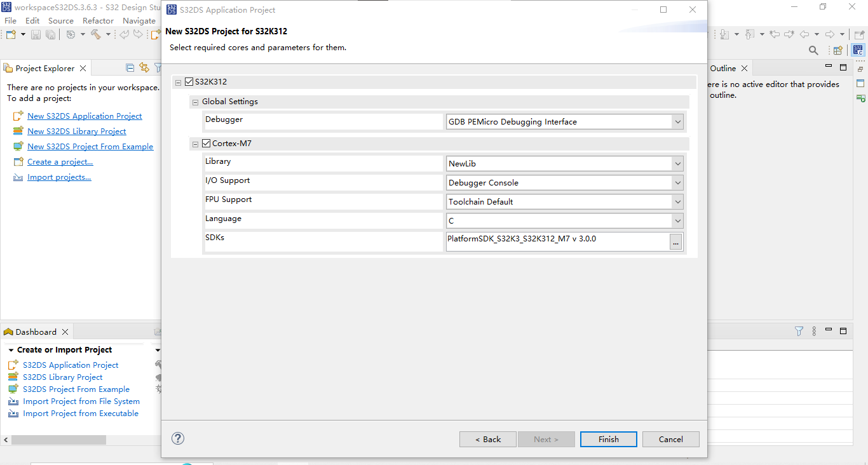Click the Cancel button
The width and height of the screenshot is (868, 465).
(x=671, y=439)
